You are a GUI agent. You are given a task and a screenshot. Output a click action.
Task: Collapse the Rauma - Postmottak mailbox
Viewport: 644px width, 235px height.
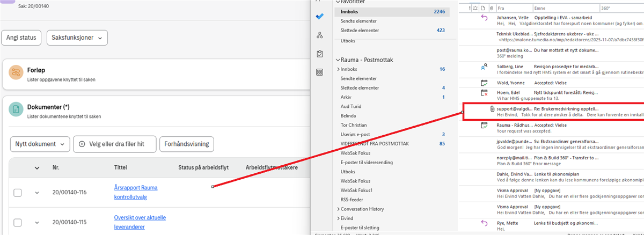pyautogui.click(x=337, y=60)
